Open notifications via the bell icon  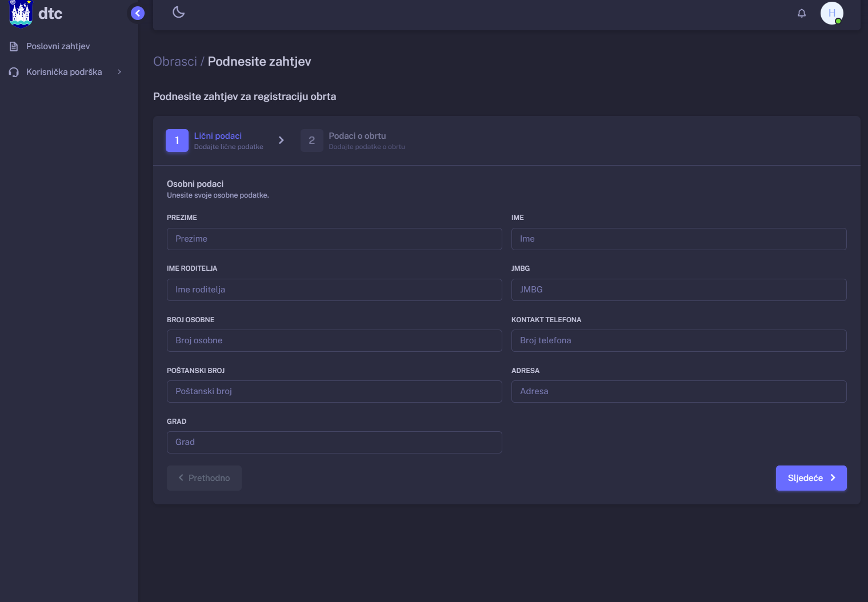click(x=801, y=13)
